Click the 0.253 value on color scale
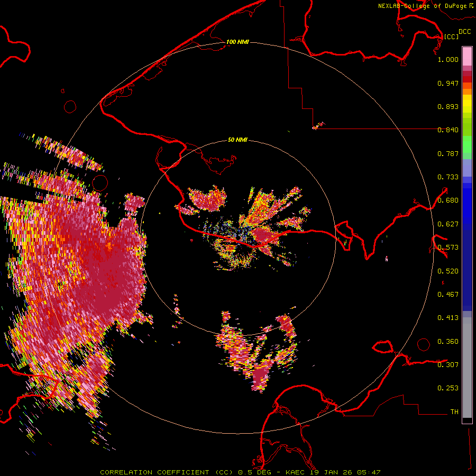Screen dimensions: 476x476 [x=448, y=388]
